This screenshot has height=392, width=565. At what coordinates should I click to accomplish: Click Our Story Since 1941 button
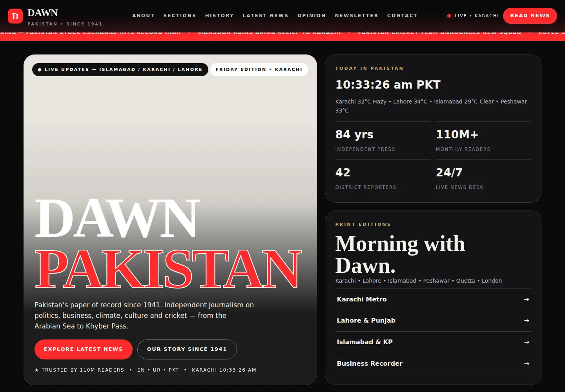[x=187, y=349]
